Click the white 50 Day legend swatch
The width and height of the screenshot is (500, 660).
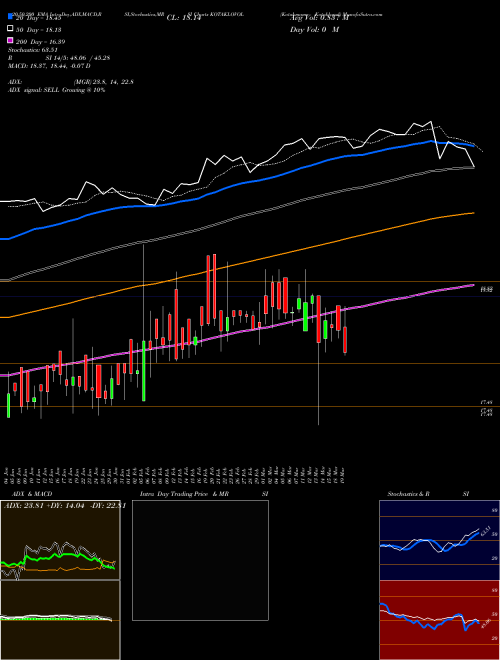coord(10,29)
